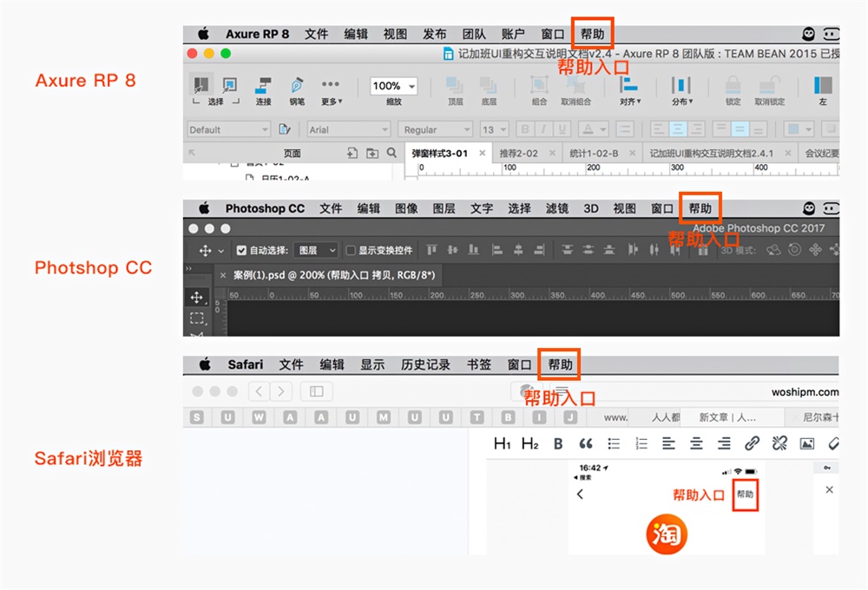Click the unlink icon in editor
The width and height of the screenshot is (868, 590).
[x=779, y=442]
